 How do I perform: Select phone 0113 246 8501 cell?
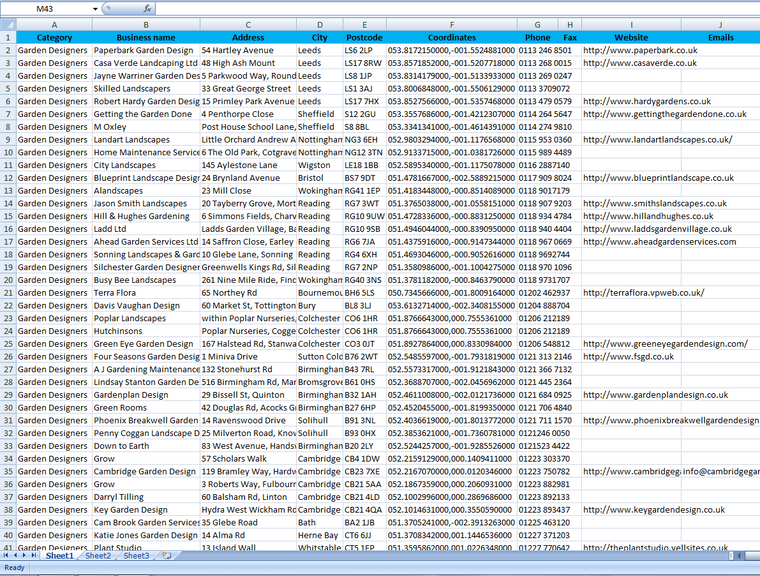pos(538,50)
